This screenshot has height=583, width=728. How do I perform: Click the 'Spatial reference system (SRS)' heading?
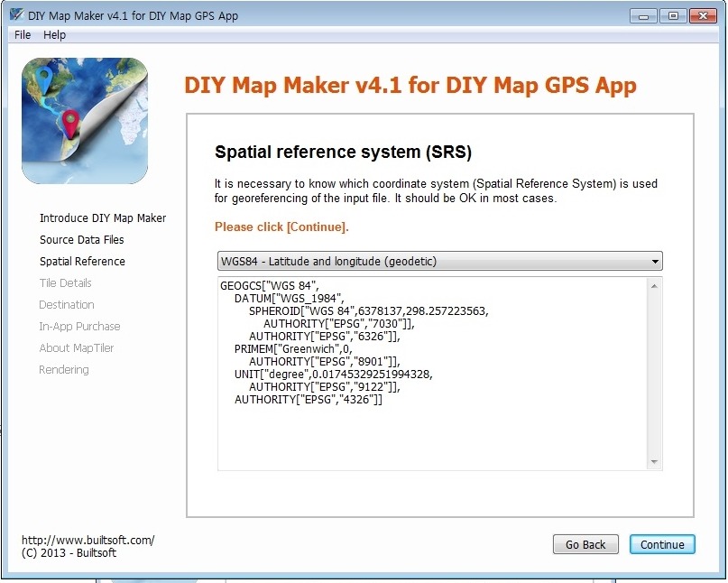pos(343,153)
